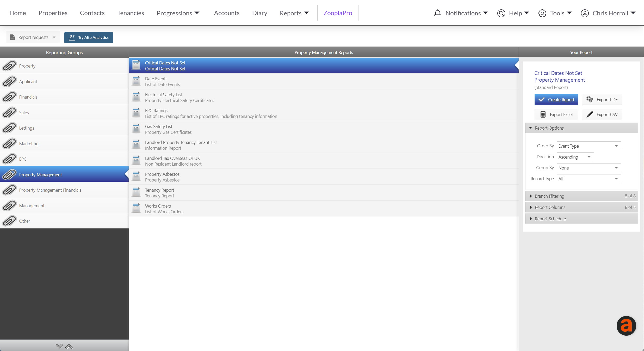Click the Date Events report icon

tap(136, 81)
